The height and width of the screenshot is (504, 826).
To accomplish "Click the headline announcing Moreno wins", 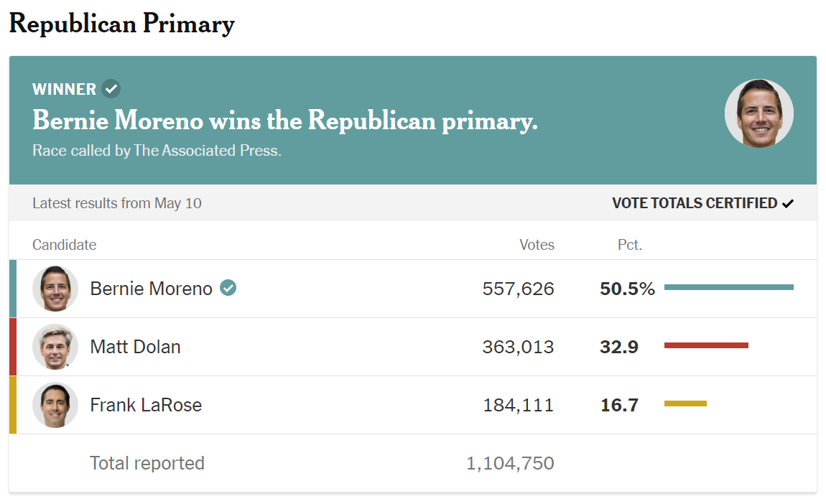I will coord(284,121).
